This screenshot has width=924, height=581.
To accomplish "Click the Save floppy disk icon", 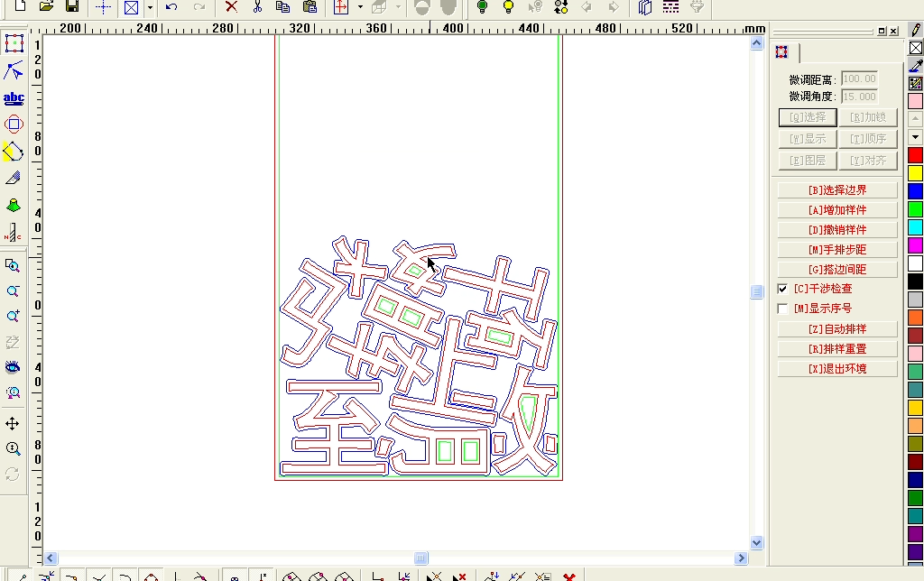I will (72, 7).
